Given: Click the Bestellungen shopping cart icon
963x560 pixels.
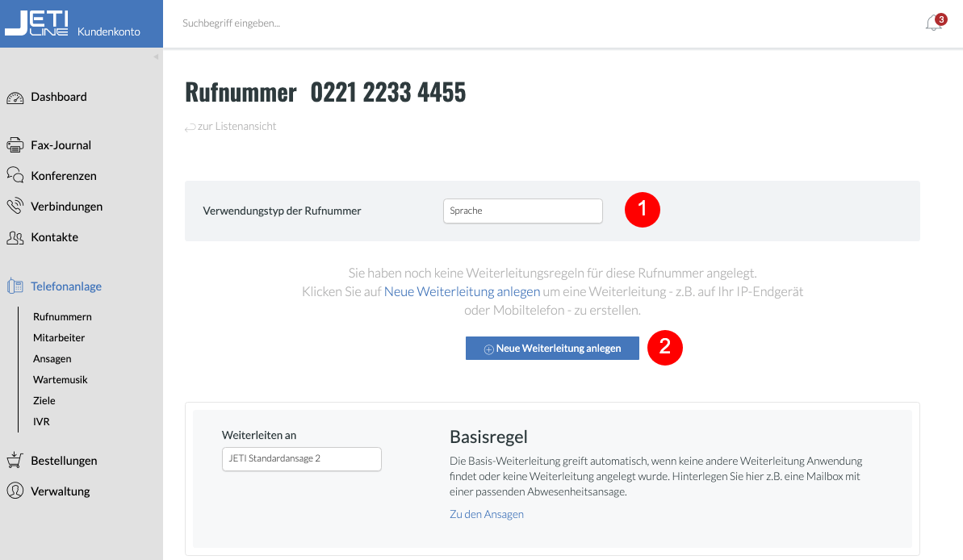Looking at the screenshot, I should (x=15, y=460).
